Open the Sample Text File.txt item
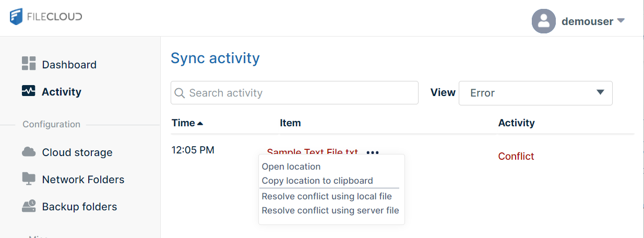The height and width of the screenshot is (238, 644). (x=312, y=151)
